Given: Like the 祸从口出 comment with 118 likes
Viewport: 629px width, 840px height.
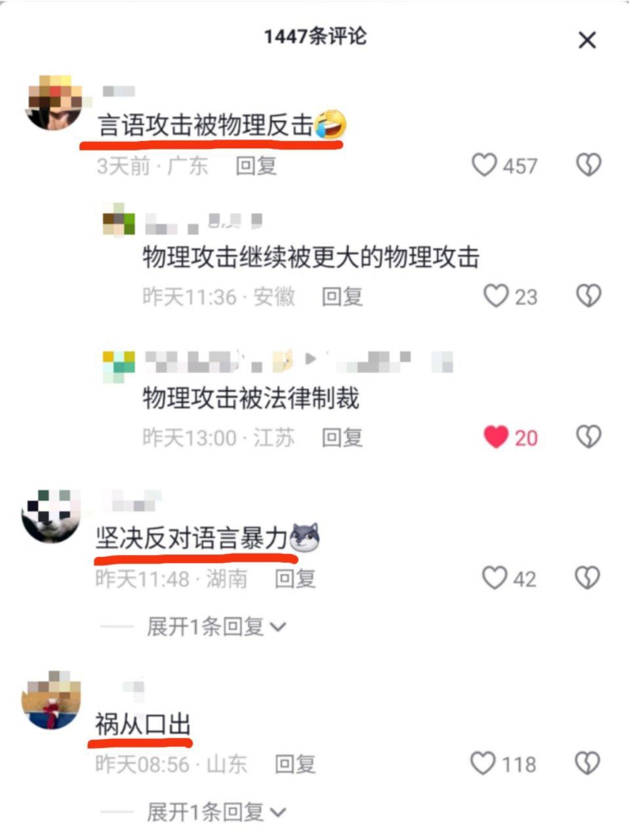Looking at the screenshot, I should (x=483, y=763).
